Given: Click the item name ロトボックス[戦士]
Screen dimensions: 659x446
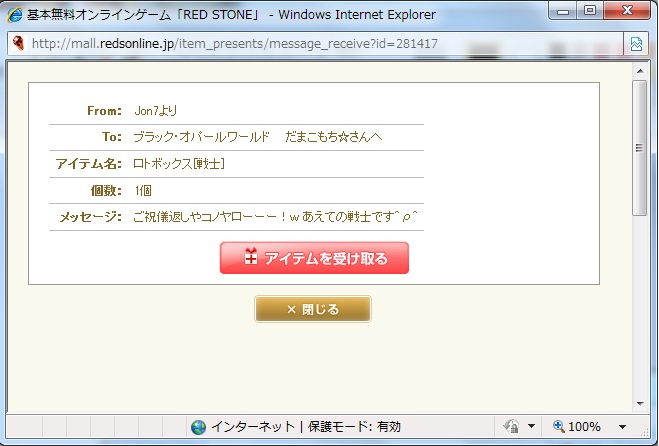Looking at the screenshot, I should [179, 164].
